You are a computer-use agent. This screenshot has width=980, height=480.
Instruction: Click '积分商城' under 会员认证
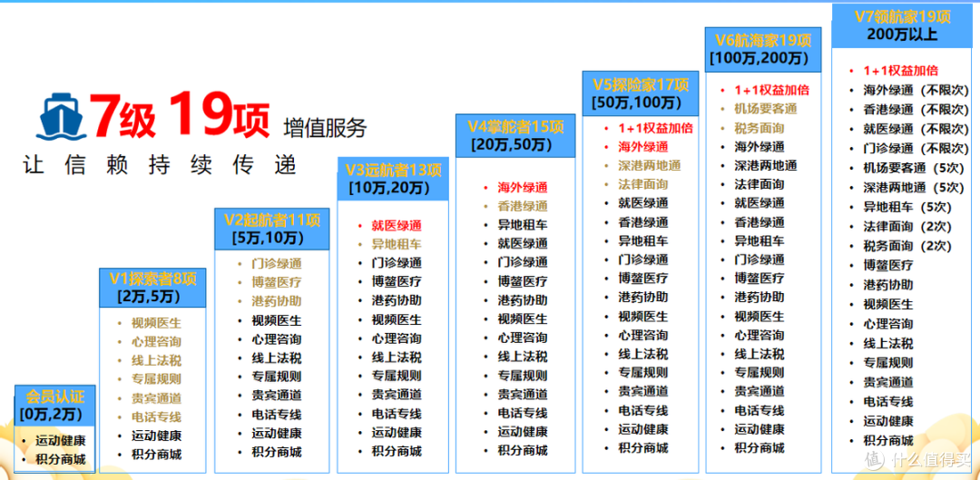[x=60, y=460]
